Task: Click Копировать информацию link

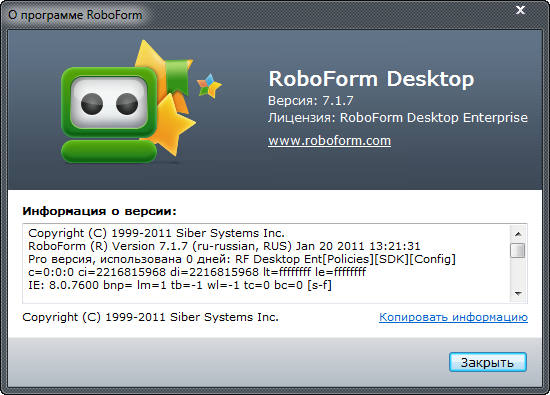Action: tap(453, 317)
